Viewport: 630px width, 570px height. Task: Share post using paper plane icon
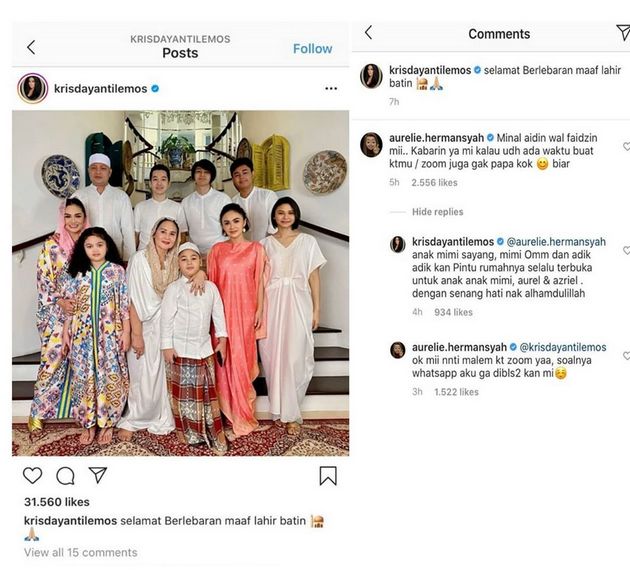click(98, 475)
